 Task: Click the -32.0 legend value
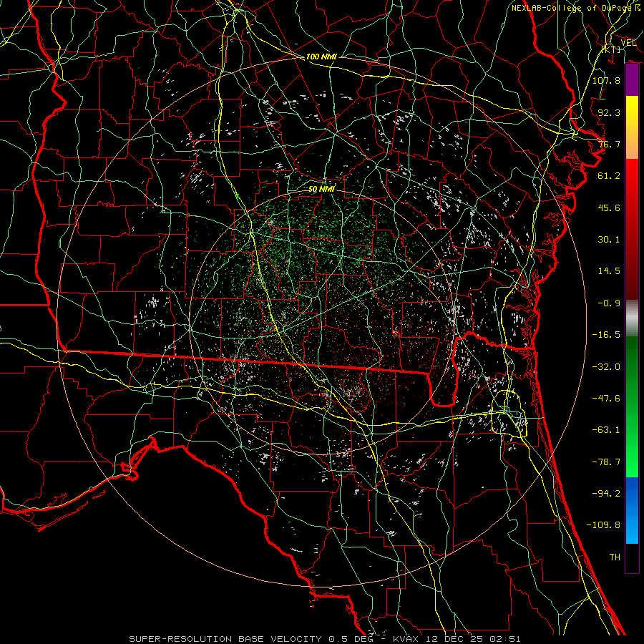tap(606, 367)
